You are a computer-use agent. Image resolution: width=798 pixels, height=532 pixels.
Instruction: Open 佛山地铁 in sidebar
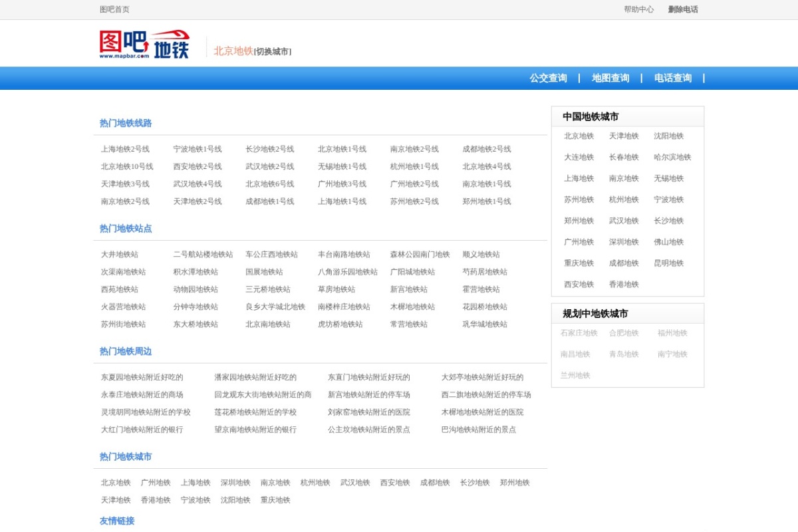pos(668,242)
